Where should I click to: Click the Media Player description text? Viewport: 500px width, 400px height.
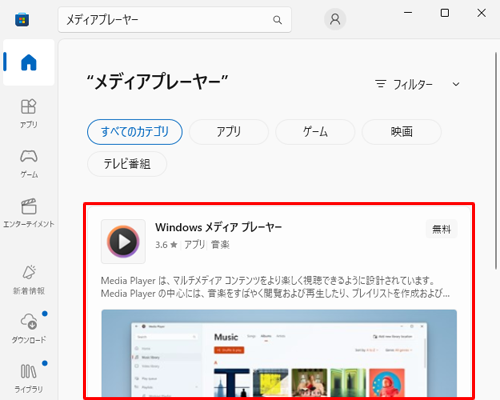(x=275, y=287)
